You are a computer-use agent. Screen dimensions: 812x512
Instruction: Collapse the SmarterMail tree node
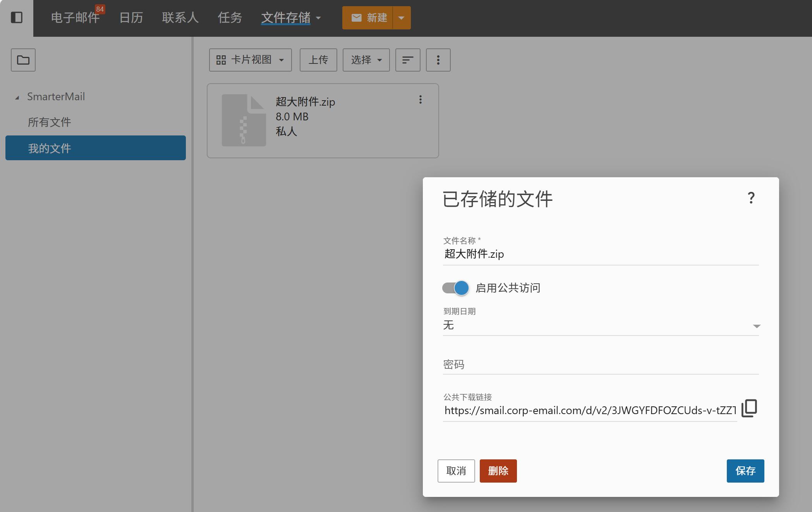(x=17, y=98)
